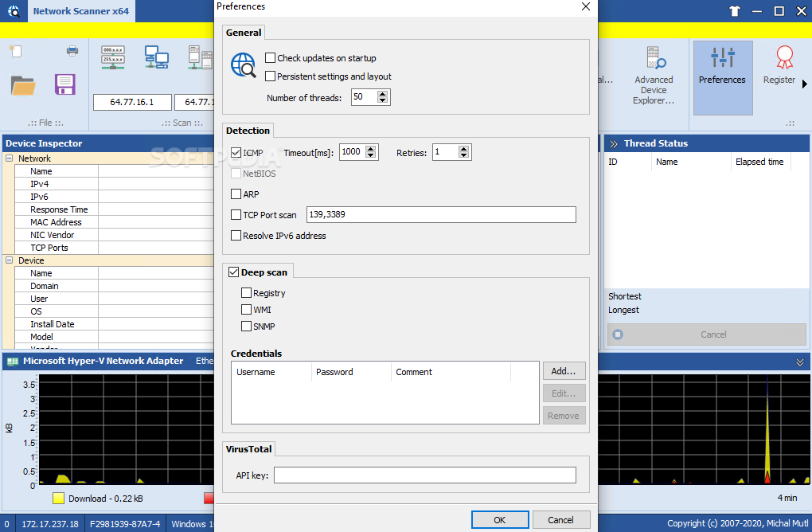Click the globe search icon in General section
The image size is (812, 532).
click(x=244, y=66)
